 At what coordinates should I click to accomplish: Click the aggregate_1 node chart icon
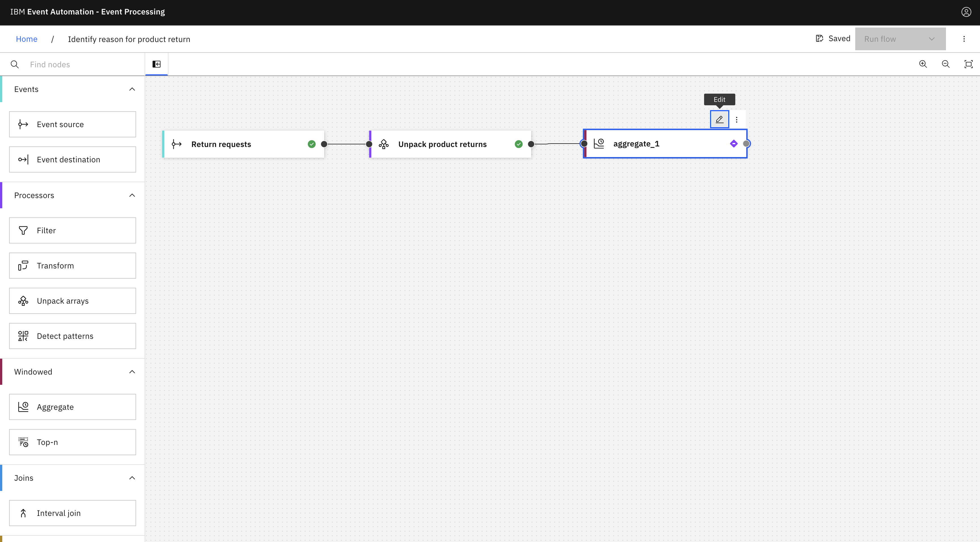pos(599,144)
